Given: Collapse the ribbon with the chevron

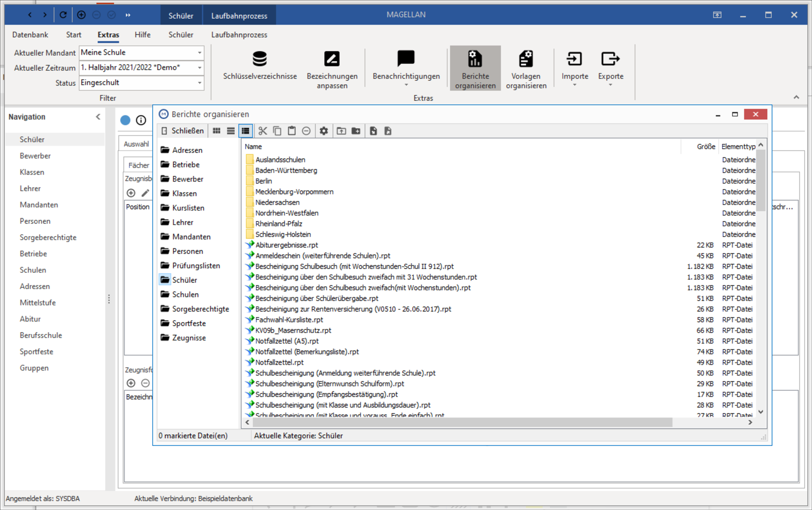Looking at the screenshot, I should click(796, 97).
